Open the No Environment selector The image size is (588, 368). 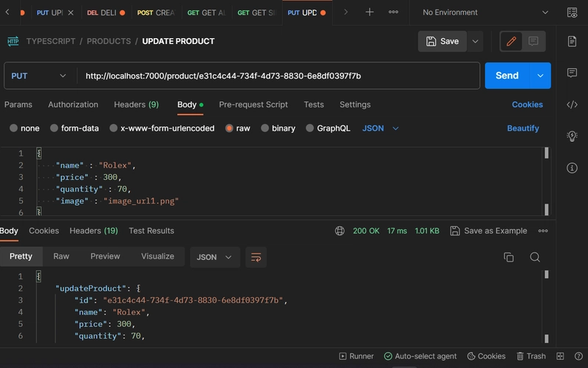coord(485,12)
